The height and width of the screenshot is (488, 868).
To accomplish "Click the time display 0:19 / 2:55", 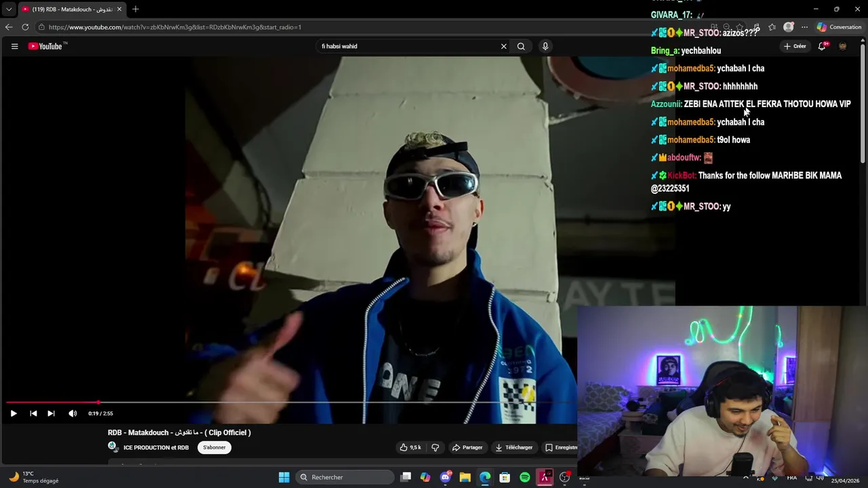I will click(100, 413).
